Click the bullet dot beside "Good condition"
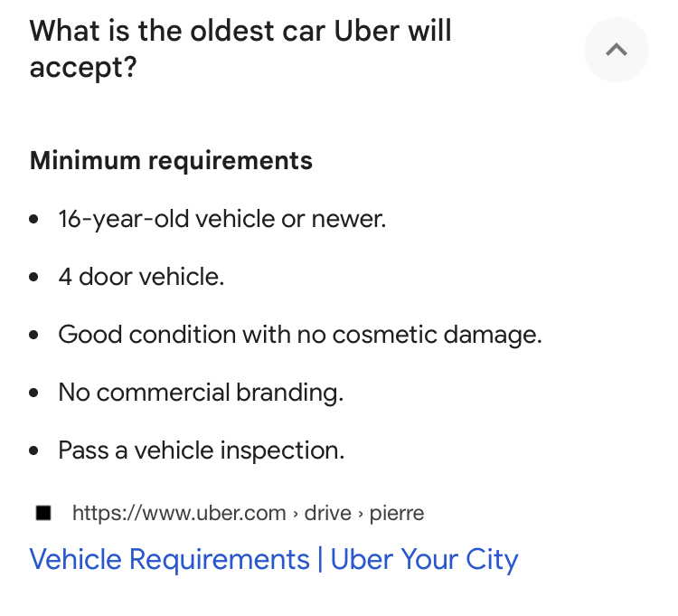The width and height of the screenshot is (678, 616). coord(34,336)
